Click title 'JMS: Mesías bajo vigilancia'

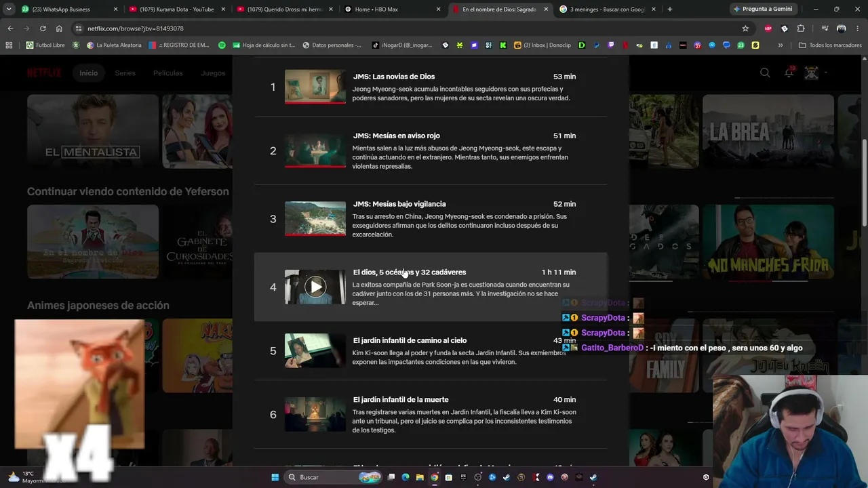[x=399, y=204]
